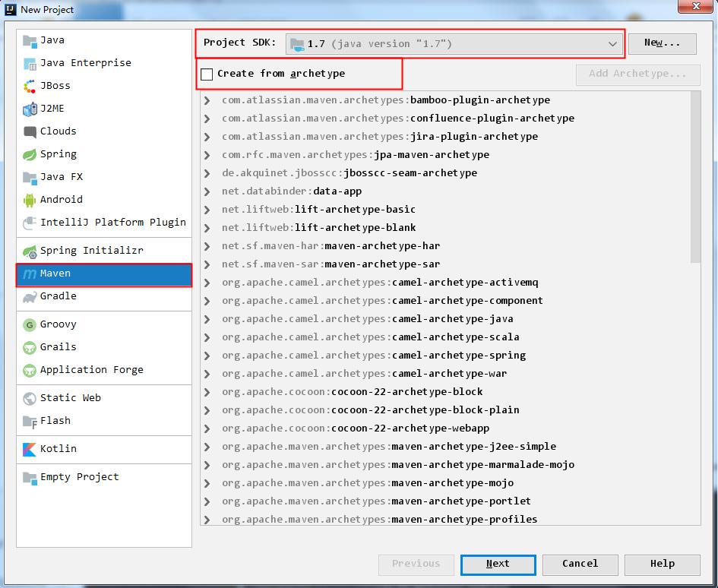Viewport: 718px width, 588px height.
Task: Select camel-archetype-war archetype
Action: pos(364,374)
